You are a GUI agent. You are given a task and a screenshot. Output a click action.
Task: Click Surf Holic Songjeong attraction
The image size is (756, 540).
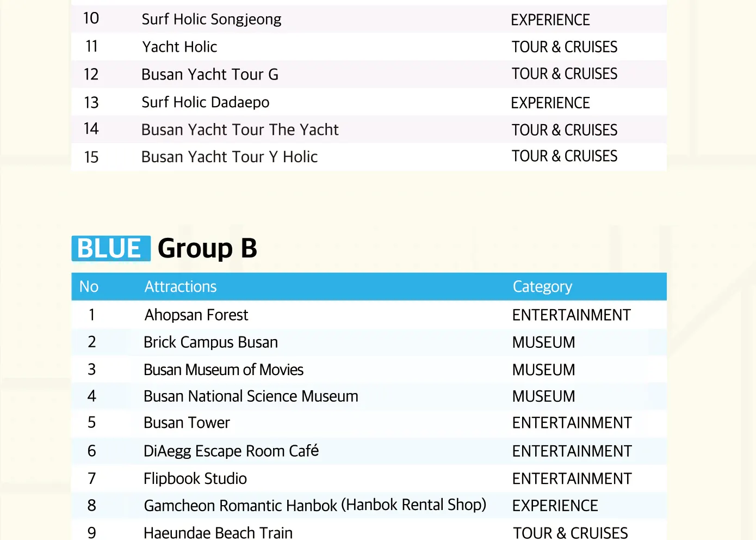212,20
